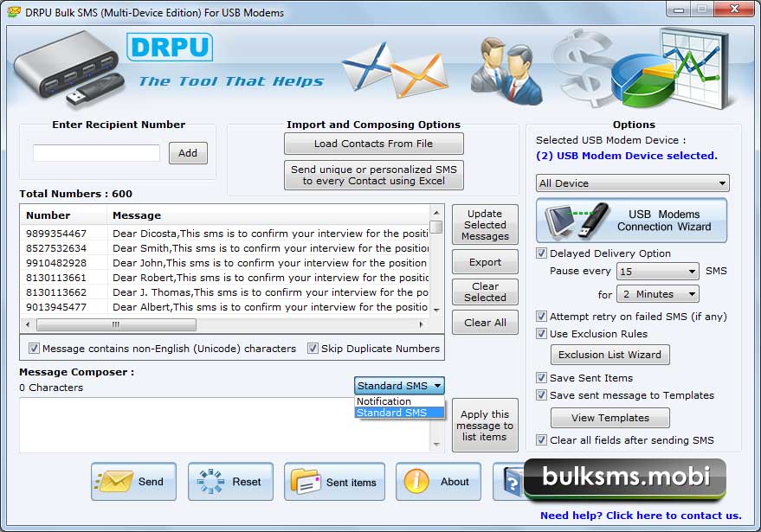The image size is (761, 532).
Task: Click the Message column header
Action: click(x=268, y=215)
